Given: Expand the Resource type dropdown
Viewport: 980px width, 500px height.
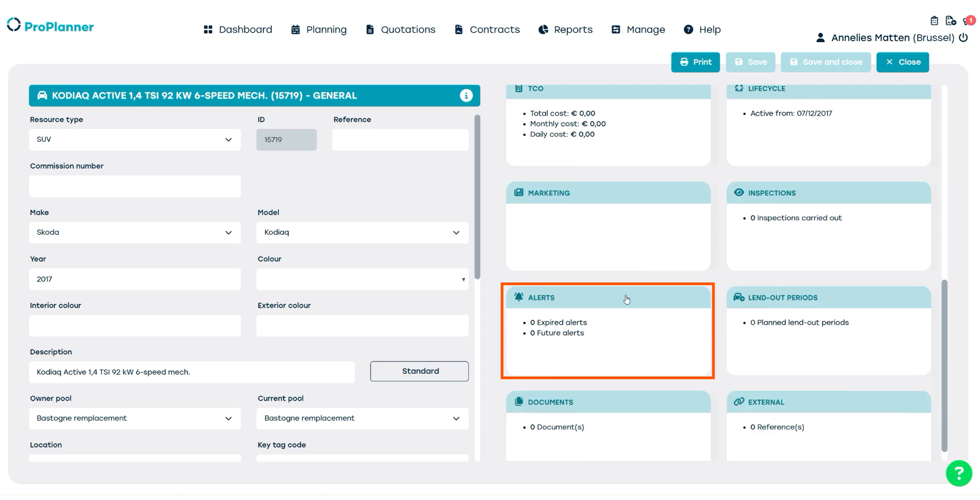Looking at the screenshot, I should 134,139.
